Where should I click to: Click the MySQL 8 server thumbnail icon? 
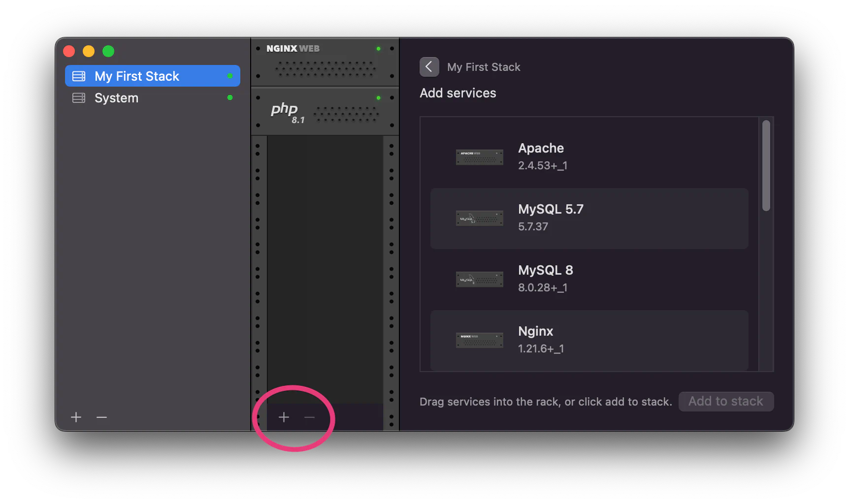(x=479, y=280)
